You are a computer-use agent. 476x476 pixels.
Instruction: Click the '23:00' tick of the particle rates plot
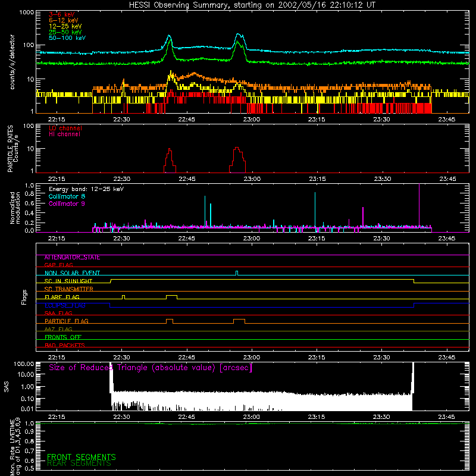(252, 179)
